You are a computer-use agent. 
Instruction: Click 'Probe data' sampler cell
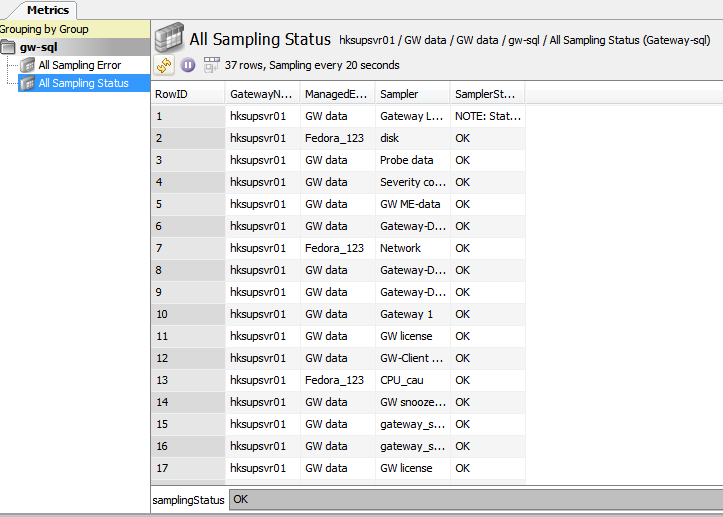(x=413, y=160)
